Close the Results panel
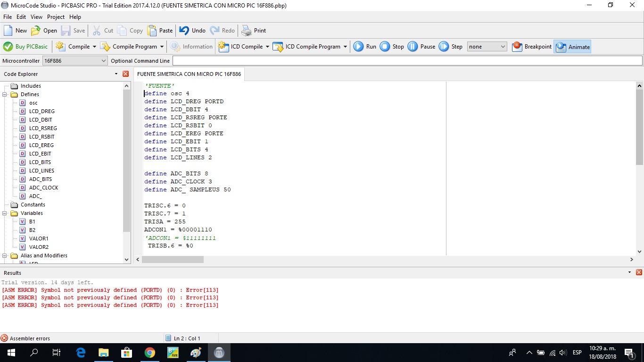This screenshot has height=362, width=644. (639, 272)
